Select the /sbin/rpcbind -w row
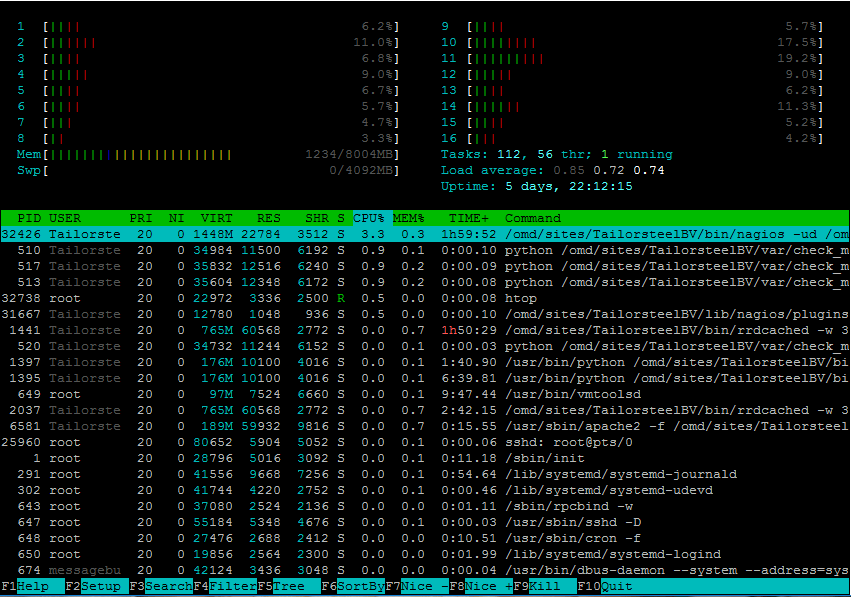 click(425, 506)
